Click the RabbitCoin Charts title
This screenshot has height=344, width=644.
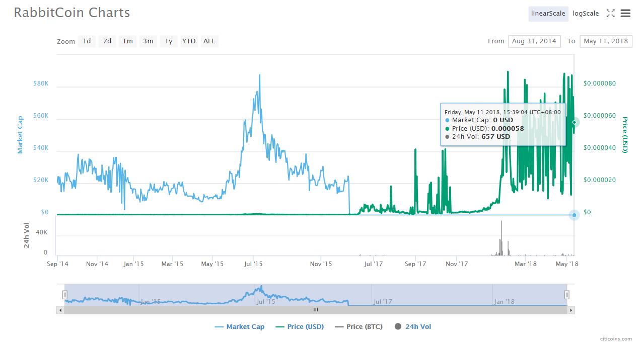pos(72,13)
